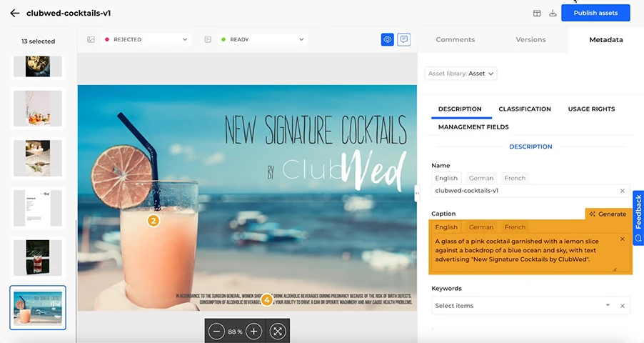The image size is (644, 343).
Task: Clear the Keywords field with the X
Action: [623, 306]
